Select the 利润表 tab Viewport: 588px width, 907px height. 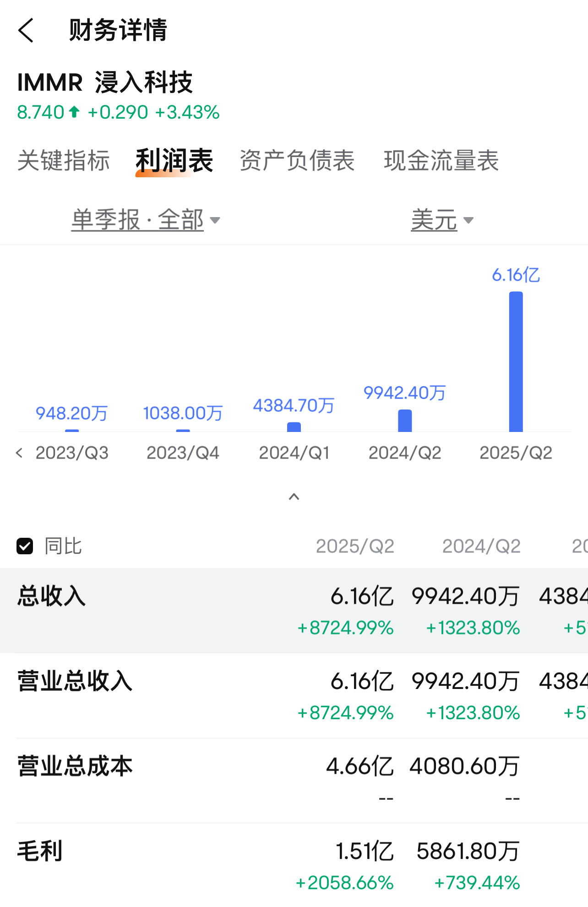tap(174, 160)
